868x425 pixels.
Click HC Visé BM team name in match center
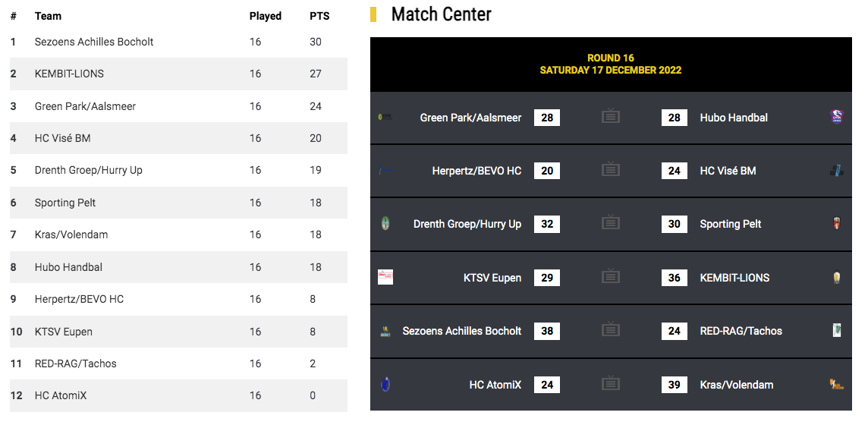pyautogui.click(x=728, y=171)
